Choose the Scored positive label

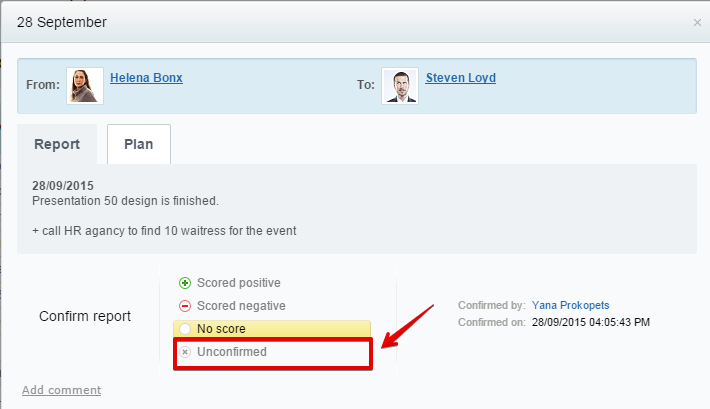(x=239, y=283)
